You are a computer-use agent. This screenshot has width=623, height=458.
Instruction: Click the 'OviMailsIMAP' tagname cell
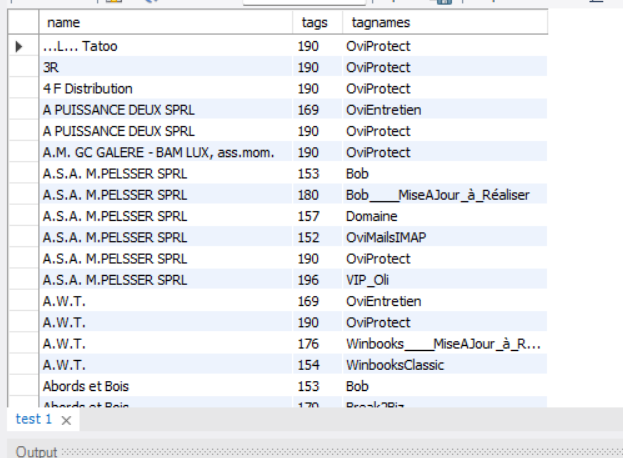(x=445, y=237)
